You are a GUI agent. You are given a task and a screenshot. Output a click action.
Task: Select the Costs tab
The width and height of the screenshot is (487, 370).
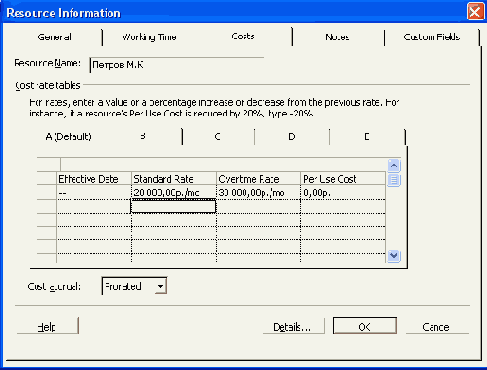point(243,36)
